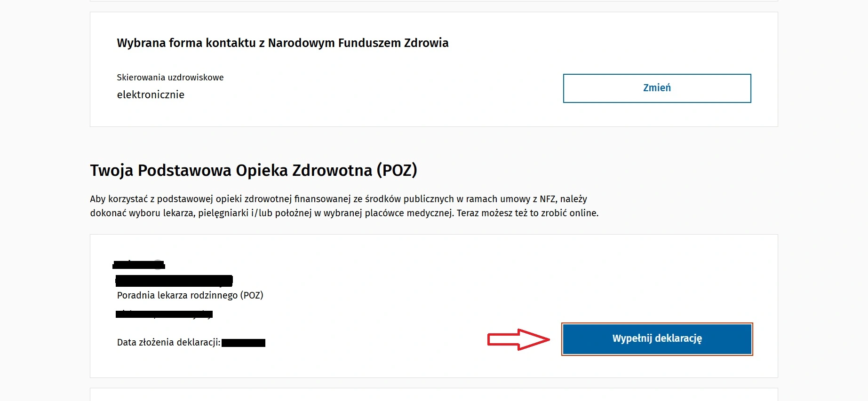
Task: Click the Data złożenia deklaracji label
Action: [x=168, y=342]
